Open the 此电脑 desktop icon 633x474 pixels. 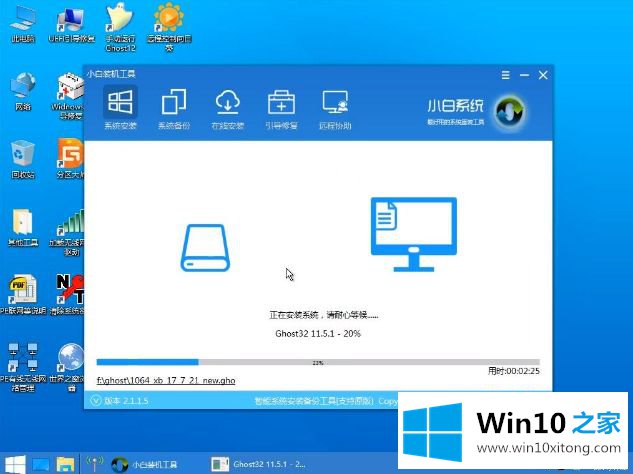click(23, 24)
